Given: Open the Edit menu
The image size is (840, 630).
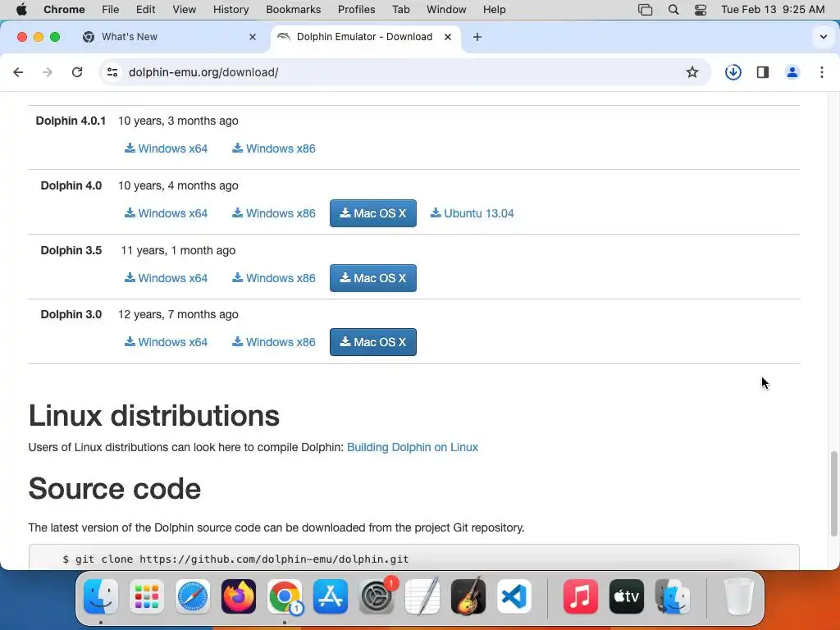Looking at the screenshot, I should pos(145,10).
